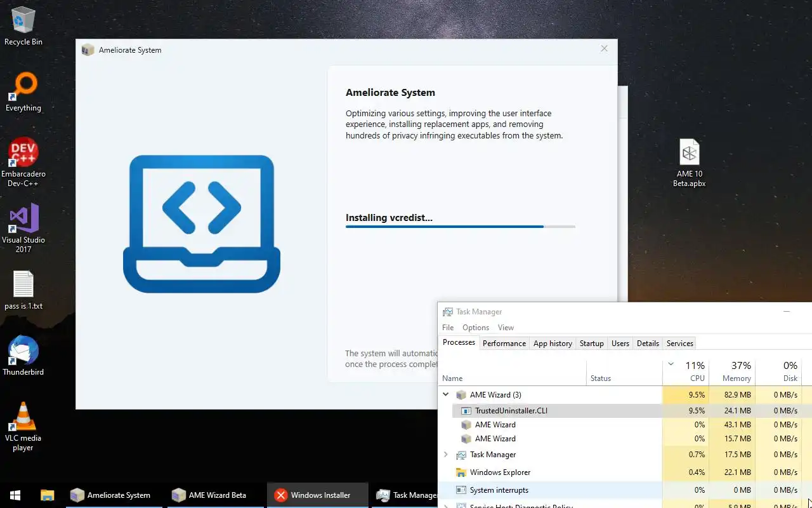Sort processes by Status column header
812x508 pixels.
pyautogui.click(x=624, y=372)
